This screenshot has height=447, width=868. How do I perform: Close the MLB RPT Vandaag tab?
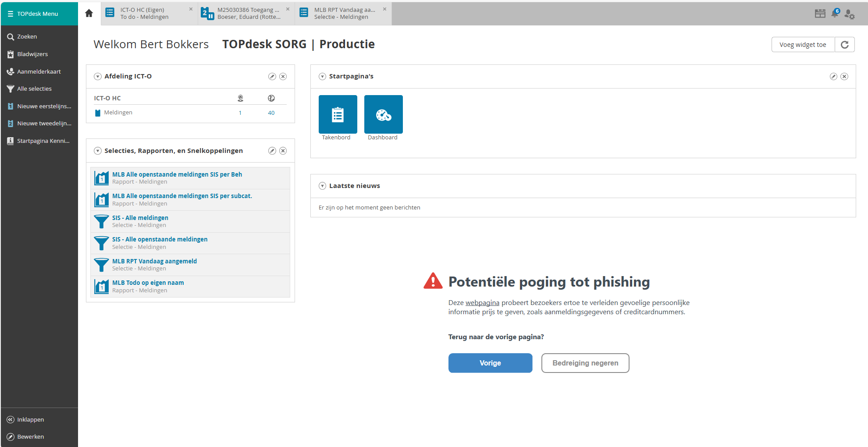(384, 9)
